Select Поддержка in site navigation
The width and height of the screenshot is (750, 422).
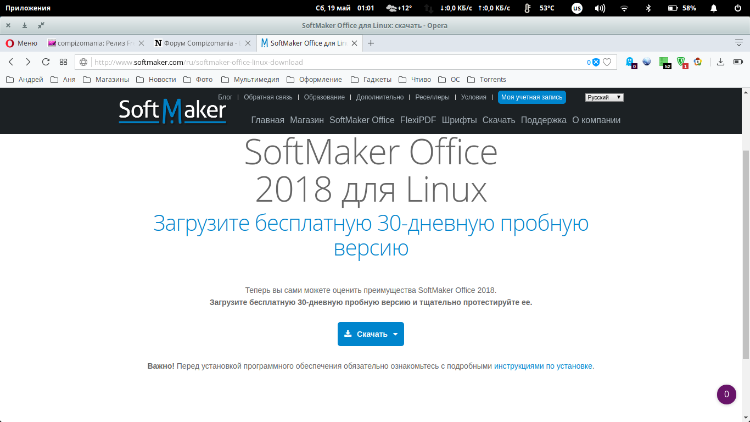[x=543, y=120]
